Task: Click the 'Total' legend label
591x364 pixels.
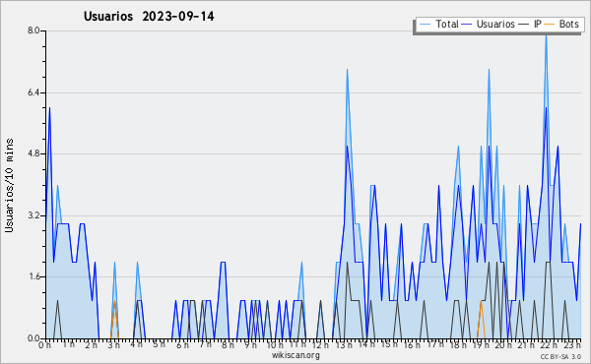Action: pyautogui.click(x=447, y=24)
